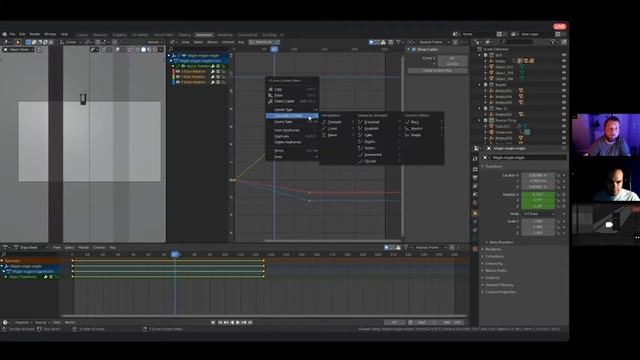Image resolution: width=640 pixels, height=360 pixels.
Task: Click the Copy icon in context menu
Action: tap(270, 89)
